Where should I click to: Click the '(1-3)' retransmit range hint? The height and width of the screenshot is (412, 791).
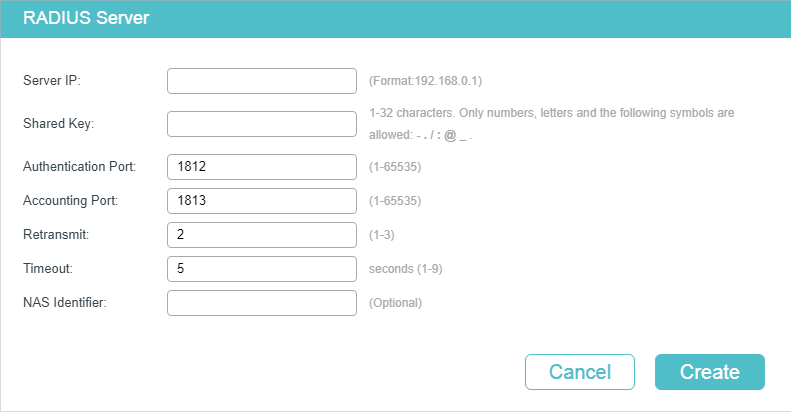pos(381,235)
